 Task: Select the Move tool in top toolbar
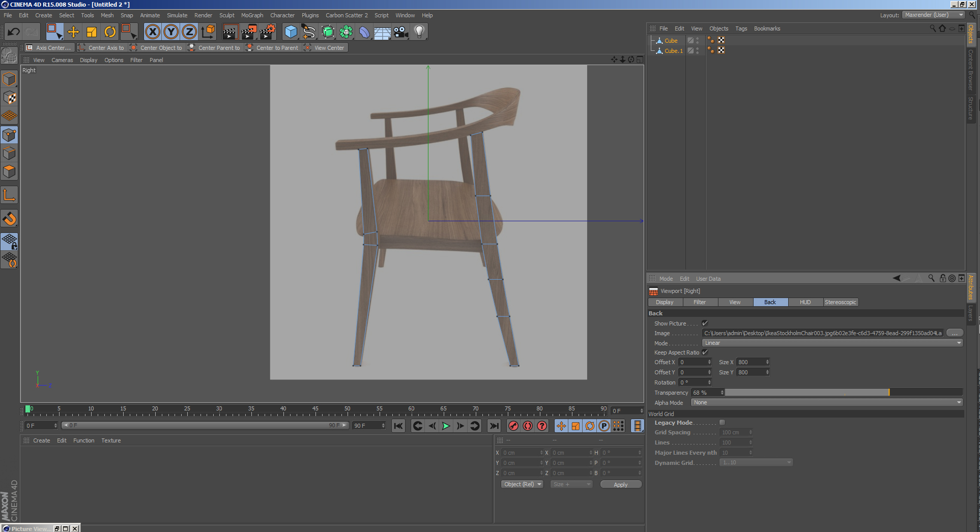(73, 32)
